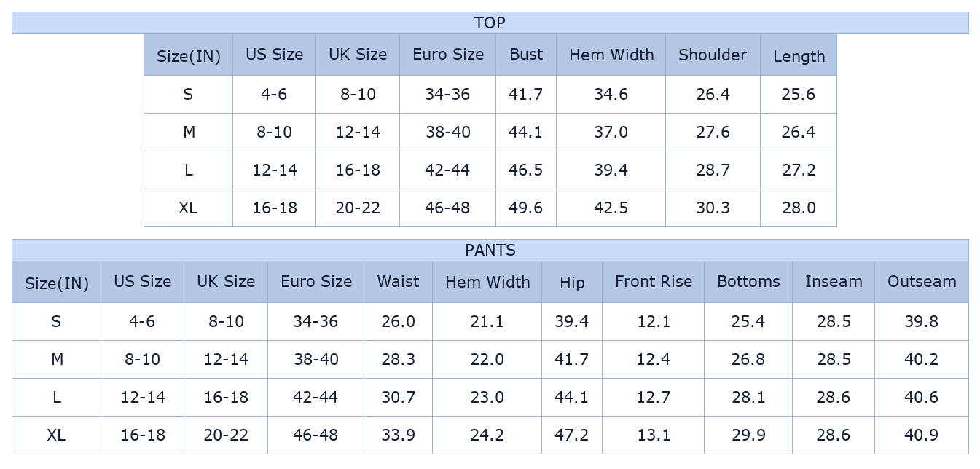Click the Length column header
This screenshot has height=469, width=980.
pos(799,55)
